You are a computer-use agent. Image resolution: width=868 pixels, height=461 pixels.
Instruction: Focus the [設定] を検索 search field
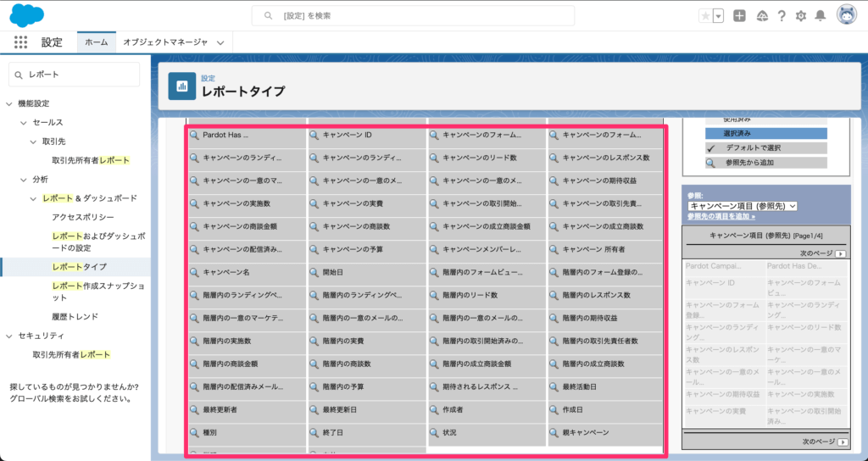[413, 16]
